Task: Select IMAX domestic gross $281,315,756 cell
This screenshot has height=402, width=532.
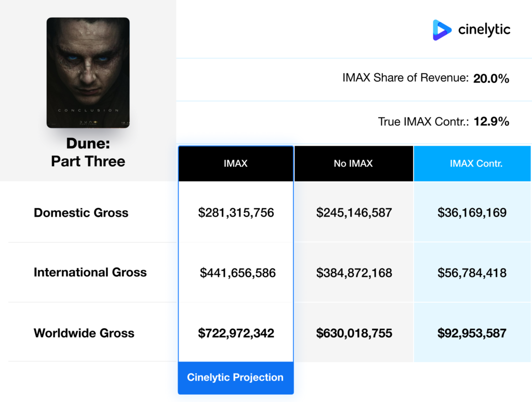Action: [x=236, y=212]
